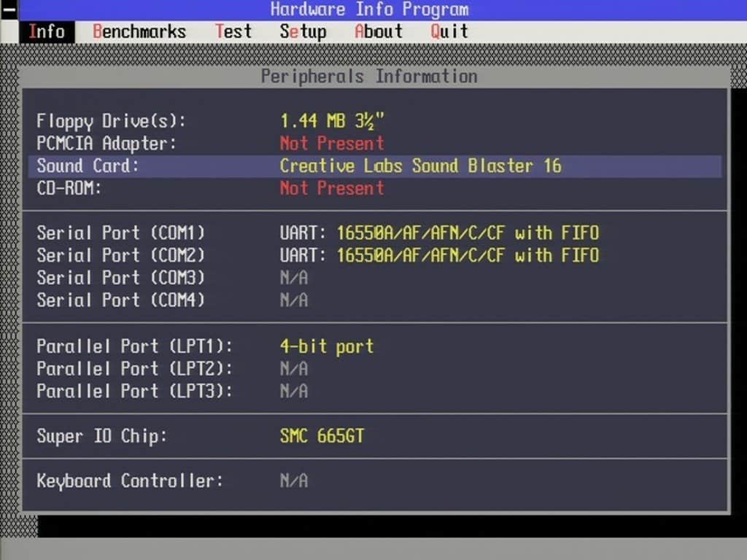The image size is (747, 560).
Task: Click the 1.44 MB 3½" floppy value
Action: pyautogui.click(x=332, y=122)
